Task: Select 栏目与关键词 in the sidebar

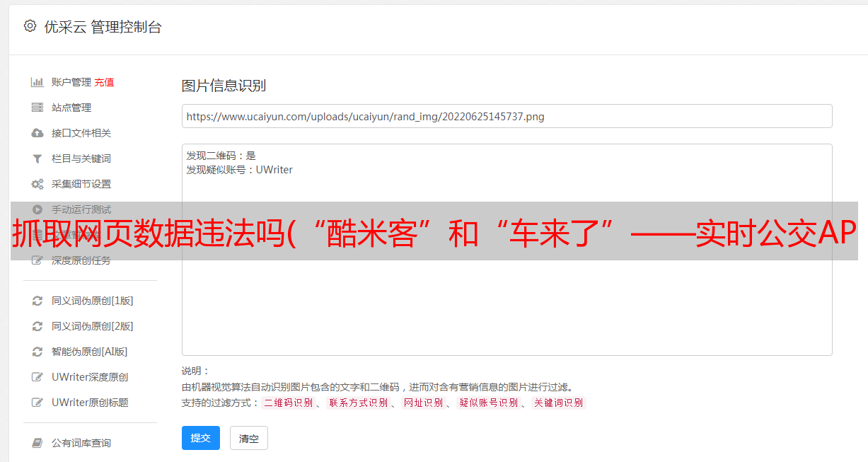Action: pos(81,158)
